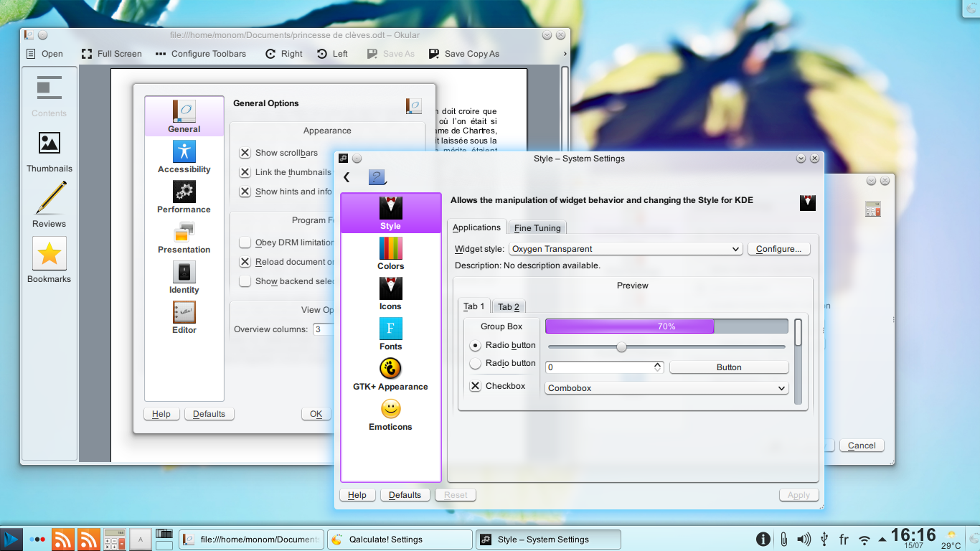Viewport: 980px width, 551px height.
Task: Select Colors in the System Settings sidebar
Action: 390,253
